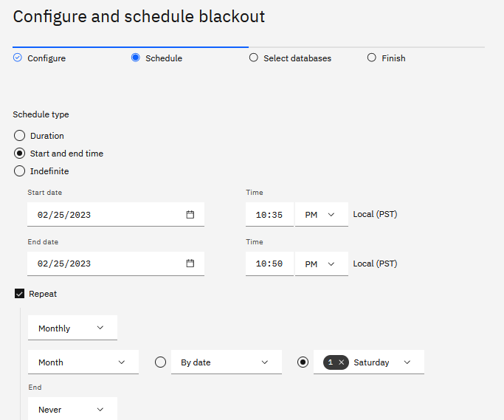Viewport: 504px width, 420px height.
Task: Open the Start date calendar picker icon
Action: point(190,215)
